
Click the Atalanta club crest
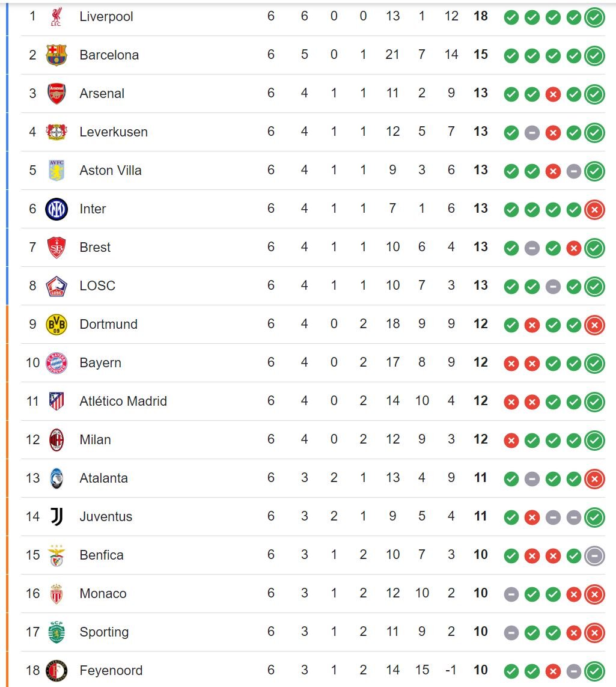[x=56, y=478]
